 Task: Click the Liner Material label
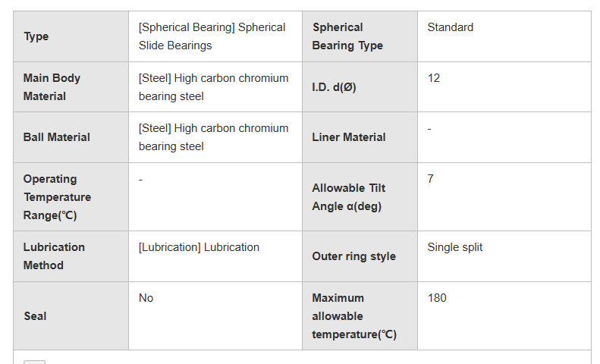tap(348, 137)
